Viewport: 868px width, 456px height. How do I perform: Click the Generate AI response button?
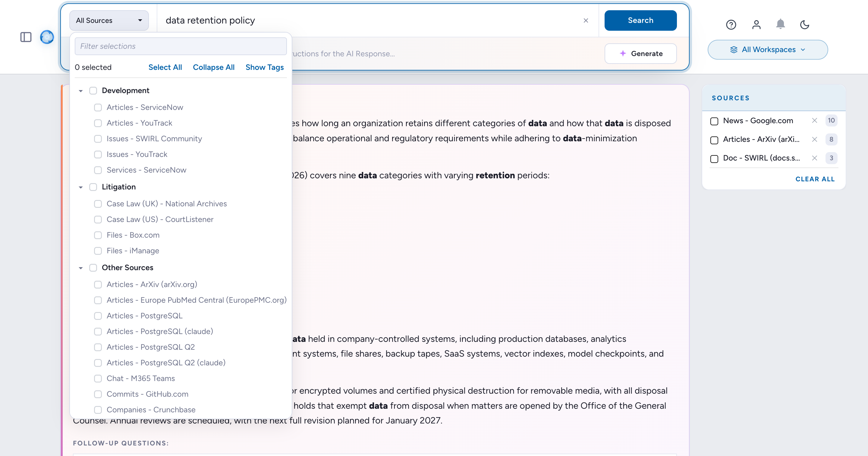[640, 54]
